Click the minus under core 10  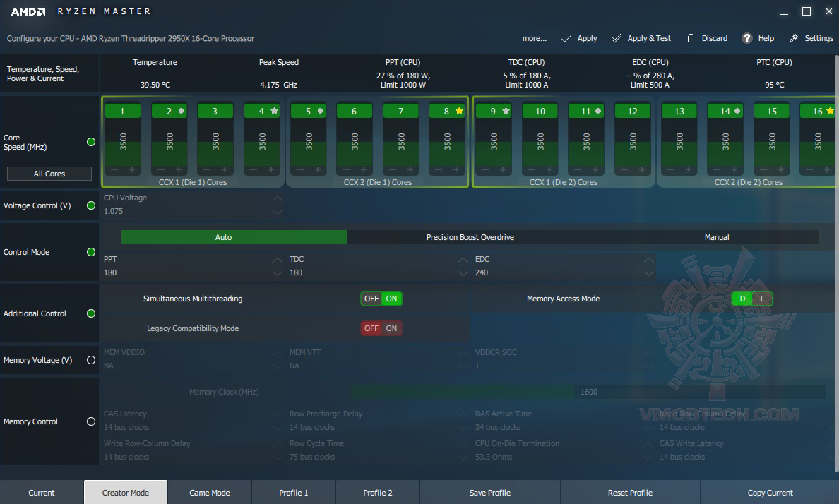(x=531, y=169)
